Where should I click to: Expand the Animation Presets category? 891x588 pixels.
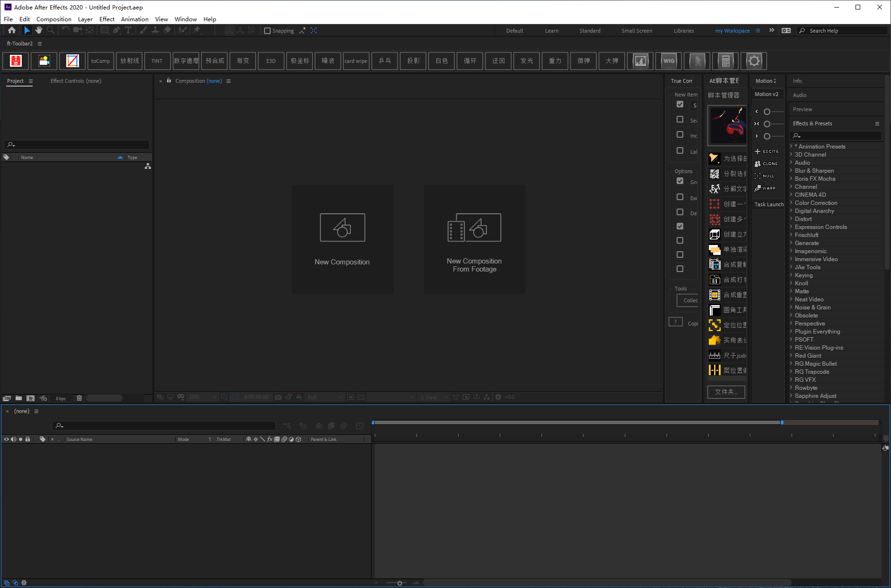pos(791,147)
